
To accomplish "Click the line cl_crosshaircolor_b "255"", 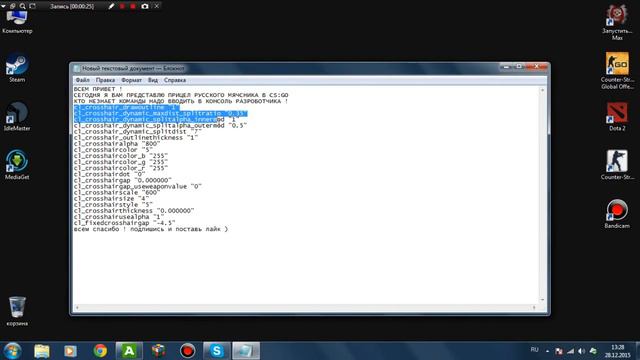I will click(121, 156).
